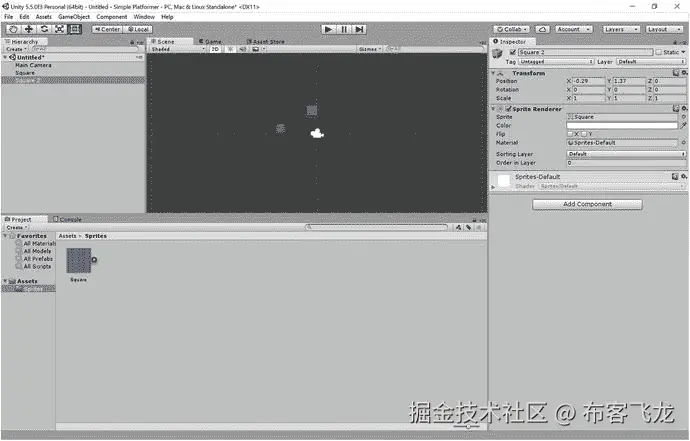This screenshot has height=441, width=690.
Task: Toggle the Square 2 active checkbox
Action: 512,52
